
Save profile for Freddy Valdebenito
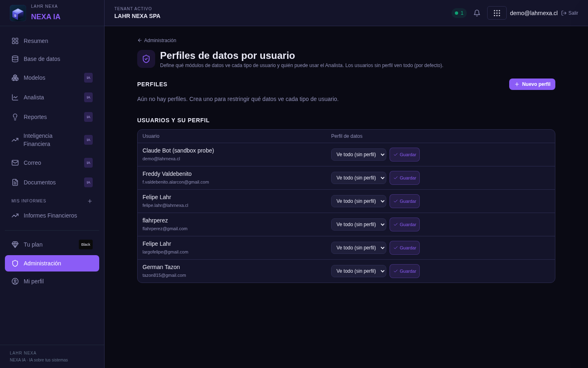tap(405, 178)
